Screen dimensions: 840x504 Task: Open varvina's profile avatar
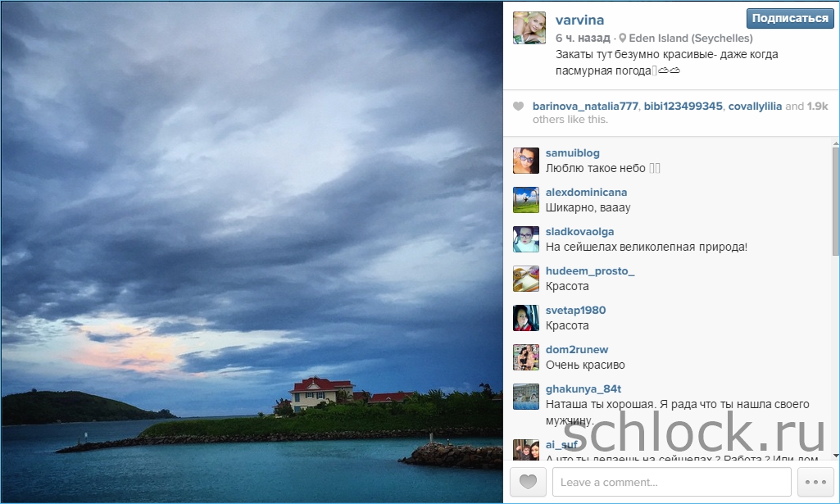coord(529,28)
